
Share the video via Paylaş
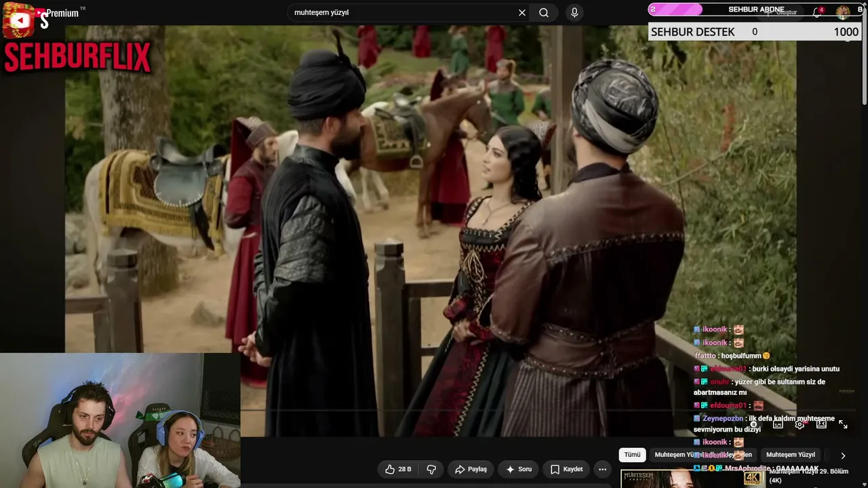click(471, 469)
